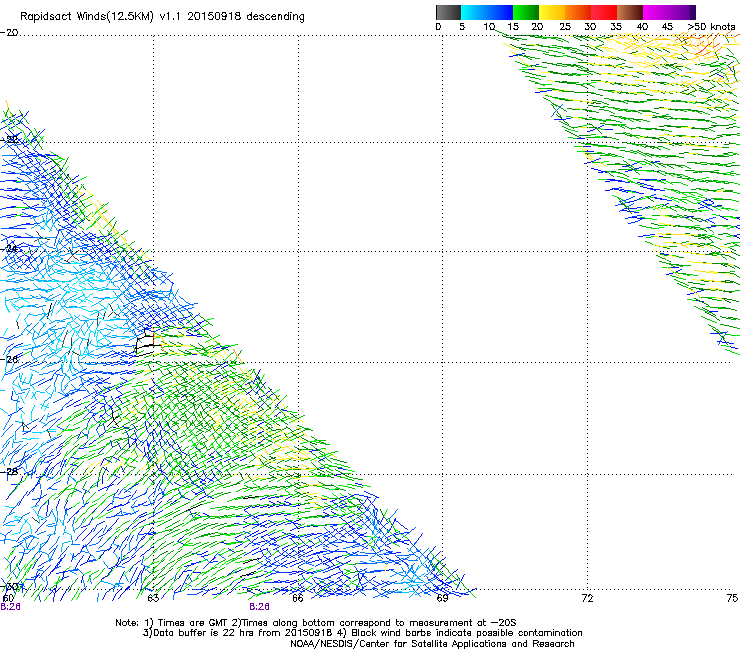
Task: Click the '-28' latitude axis label
Action: pos(9,472)
